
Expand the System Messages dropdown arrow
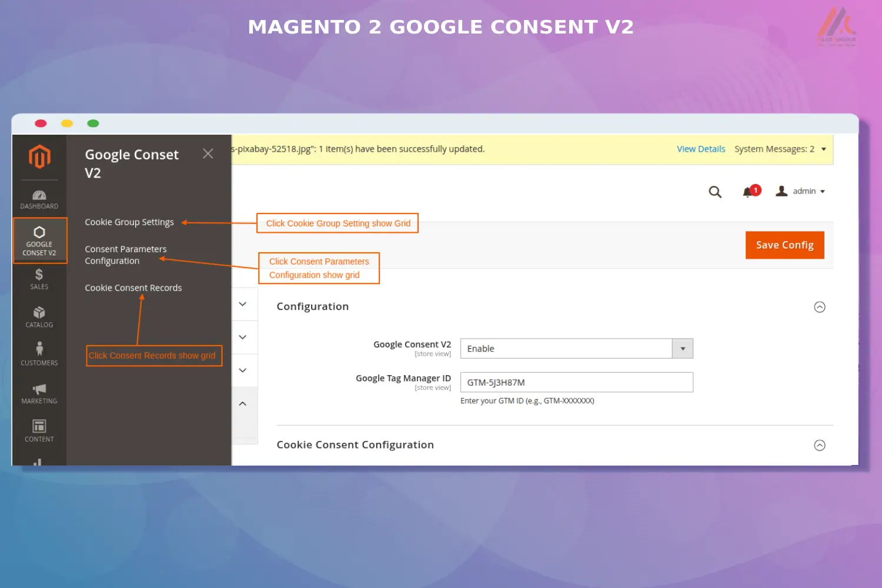[823, 149]
